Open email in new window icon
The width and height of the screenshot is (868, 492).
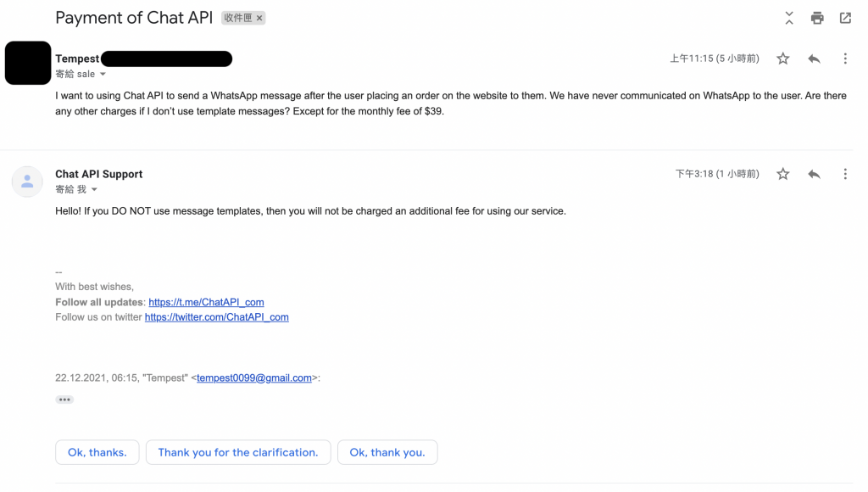click(845, 18)
